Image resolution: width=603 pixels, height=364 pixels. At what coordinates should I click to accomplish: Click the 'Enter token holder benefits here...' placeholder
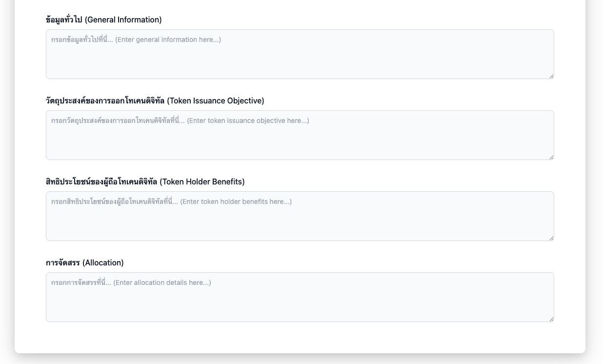pos(236,202)
